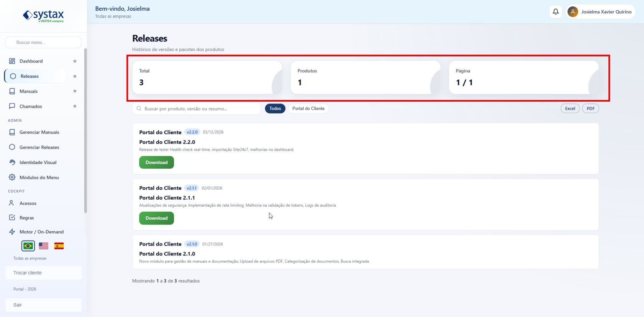The width and height of the screenshot is (644, 317).
Task: Download Portal do Cliente 2.1.1
Action: (x=156, y=218)
